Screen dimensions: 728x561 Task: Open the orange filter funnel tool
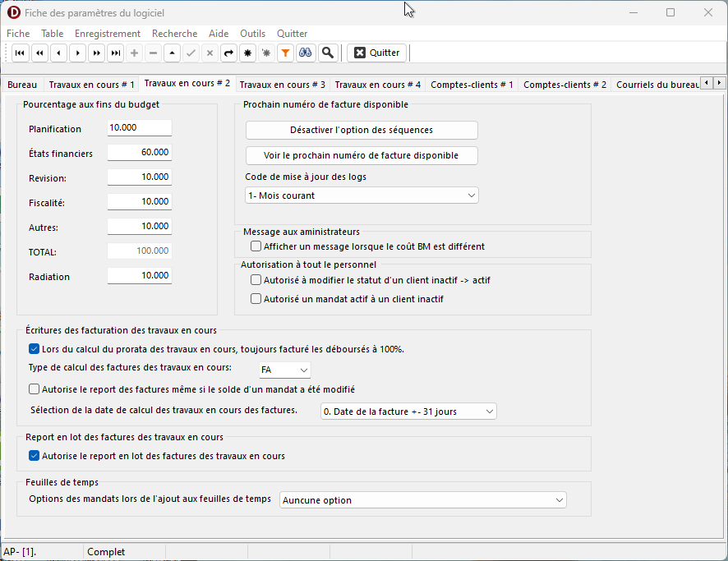click(286, 53)
